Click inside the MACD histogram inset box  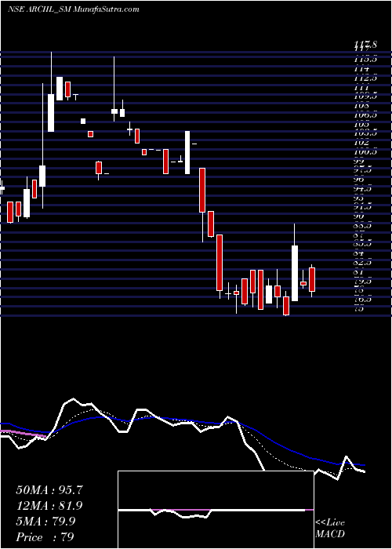(x=216, y=510)
